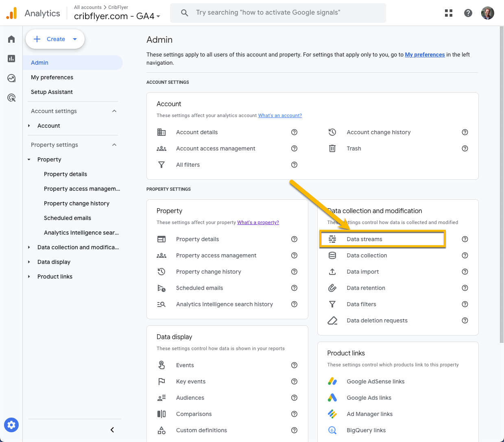
Task: Click help icon beside Account change history
Action: coord(465,132)
